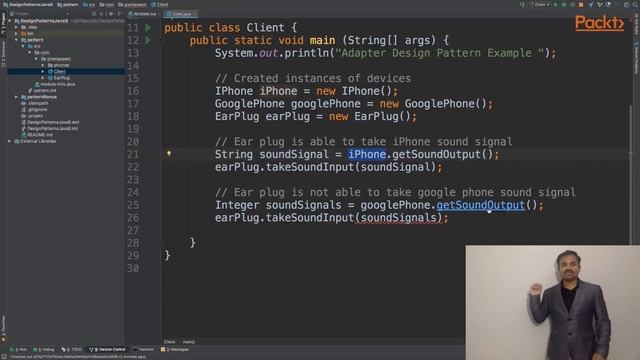Screen dimensions: 640x360
Task: Click the highlighted iPhone variable on line 21
Action: pyautogui.click(x=367, y=154)
